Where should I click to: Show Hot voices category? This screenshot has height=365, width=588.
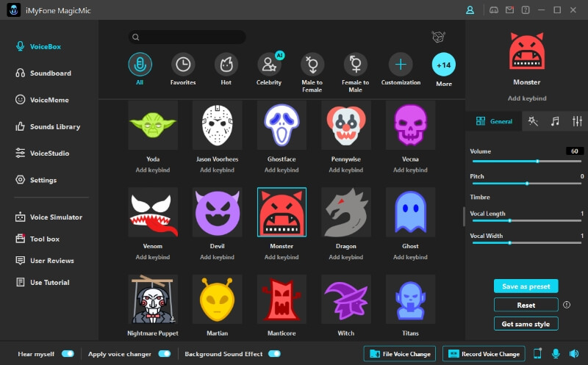[x=226, y=65]
